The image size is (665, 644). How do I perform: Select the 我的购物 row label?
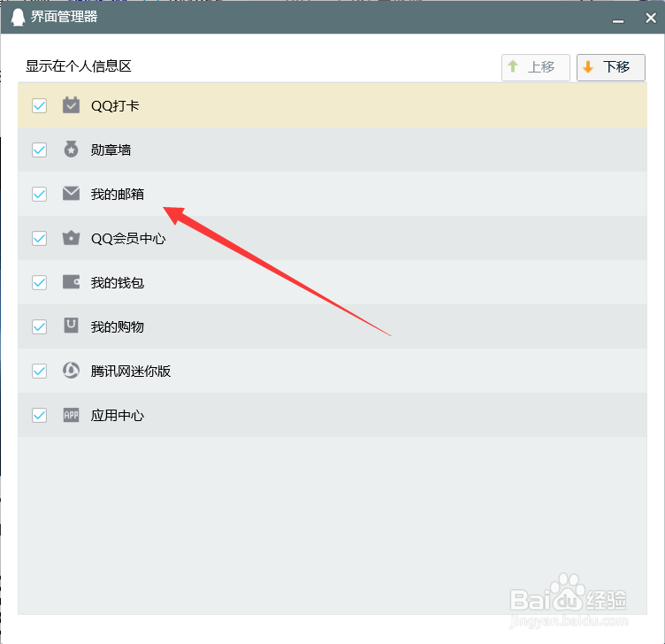tap(118, 326)
